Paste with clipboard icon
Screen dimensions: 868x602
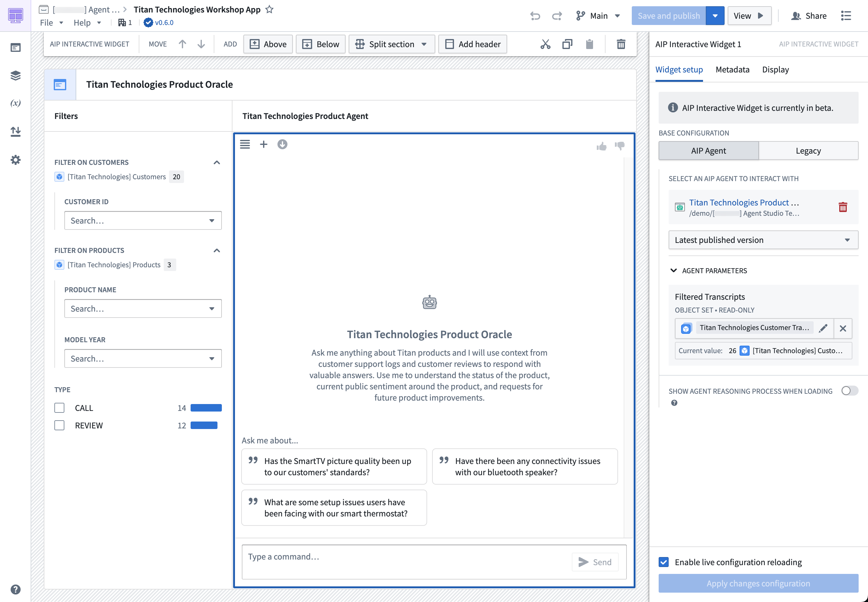(590, 44)
